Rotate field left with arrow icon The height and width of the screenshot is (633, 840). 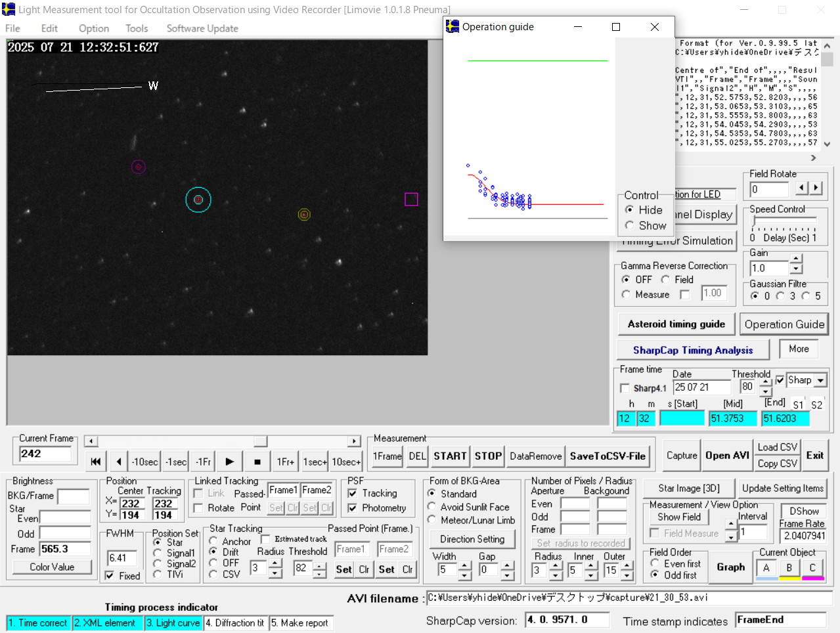pos(801,188)
